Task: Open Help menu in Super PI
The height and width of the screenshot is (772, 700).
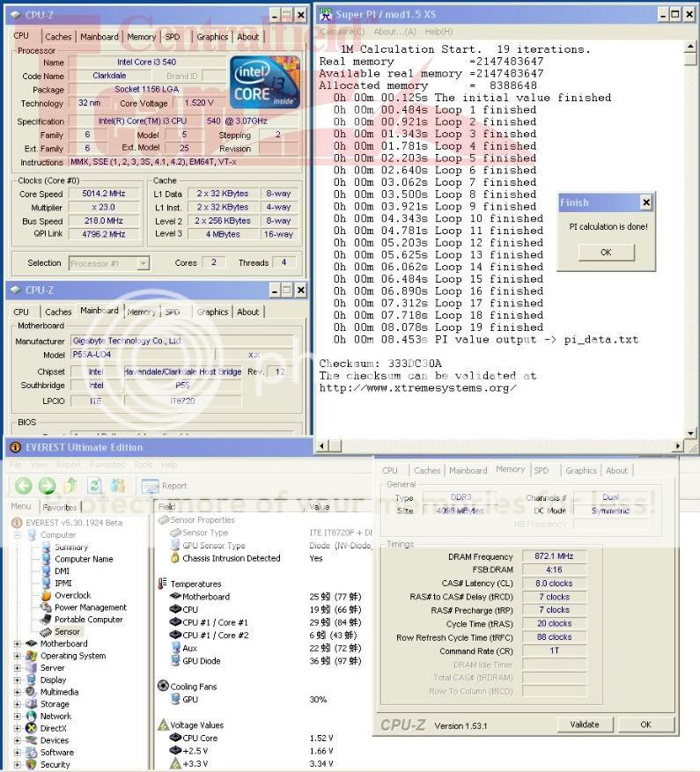Action: (438, 32)
